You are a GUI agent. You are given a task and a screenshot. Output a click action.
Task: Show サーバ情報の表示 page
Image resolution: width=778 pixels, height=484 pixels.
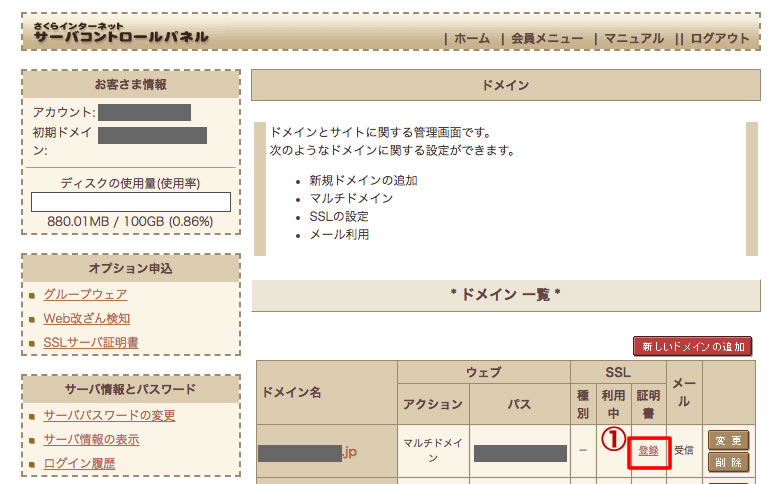(91, 439)
